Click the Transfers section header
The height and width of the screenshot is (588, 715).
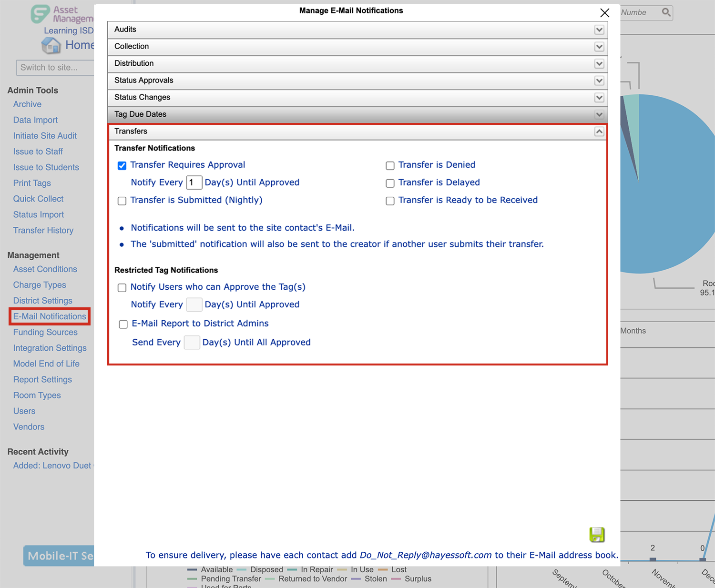coord(357,132)
